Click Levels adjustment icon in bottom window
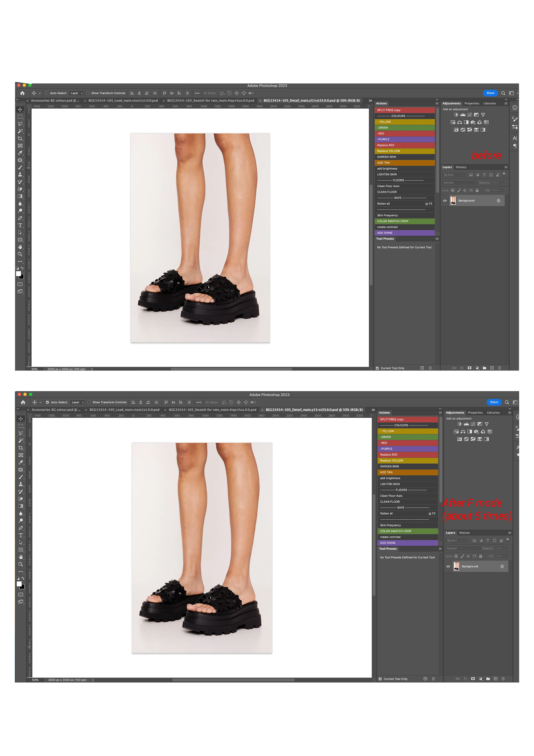Screen dimensions: 534x756 pos(466,424)
